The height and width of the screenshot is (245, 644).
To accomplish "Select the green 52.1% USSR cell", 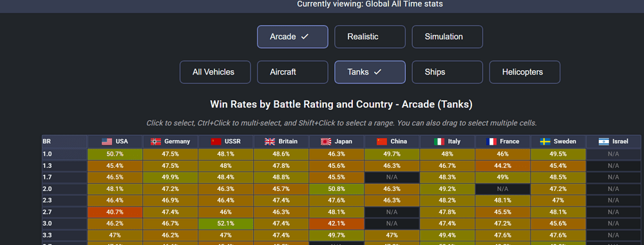I will pyautogui.click(x=226, y=224).
